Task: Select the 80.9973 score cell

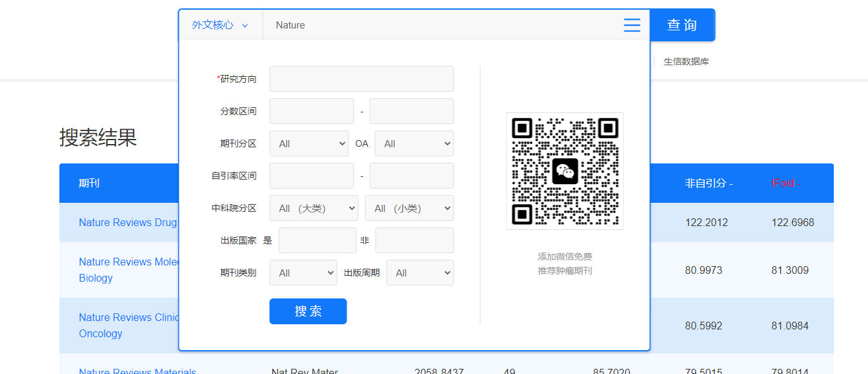Action: coord(704,270)
